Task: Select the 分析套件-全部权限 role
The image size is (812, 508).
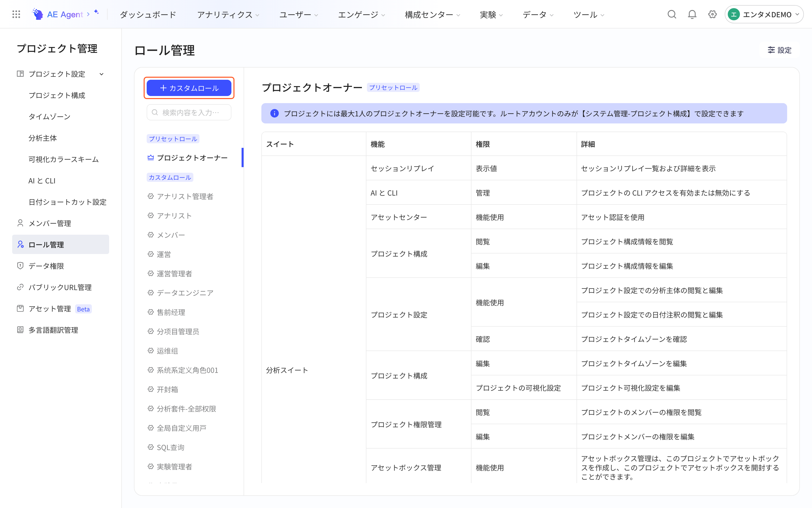Action: pos(187,408)
